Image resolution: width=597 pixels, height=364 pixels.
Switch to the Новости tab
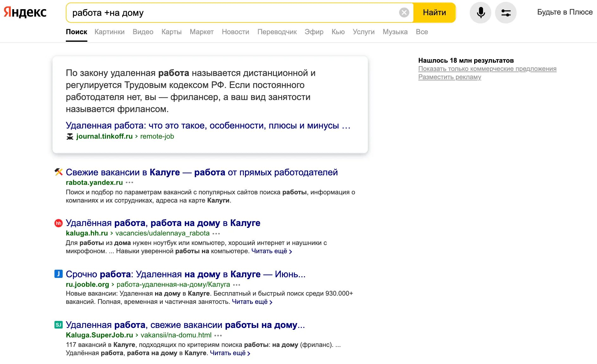236,32
